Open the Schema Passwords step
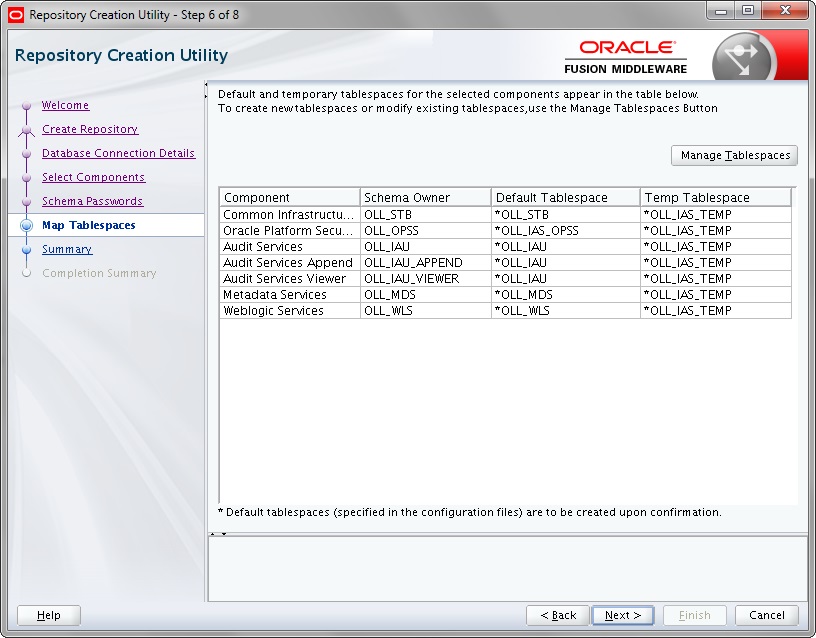This screenshot has width=816, height=638. [93, 201]
